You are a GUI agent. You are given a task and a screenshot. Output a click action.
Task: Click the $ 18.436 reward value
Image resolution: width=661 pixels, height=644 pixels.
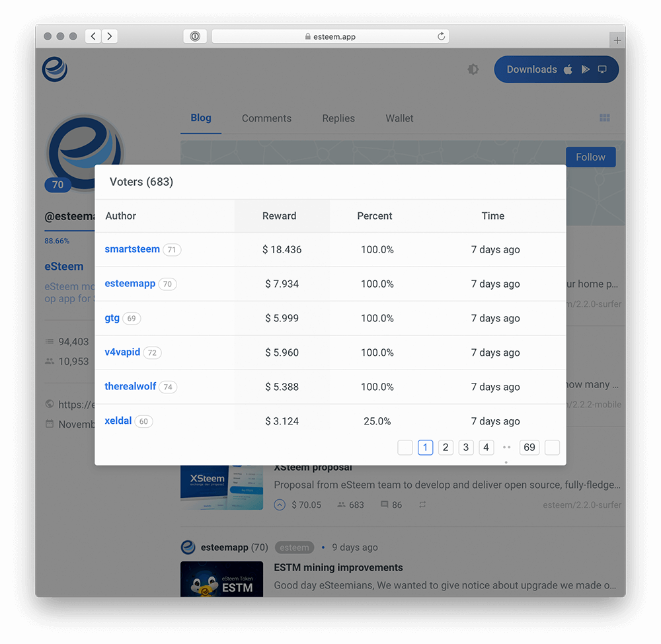(282, 250)
